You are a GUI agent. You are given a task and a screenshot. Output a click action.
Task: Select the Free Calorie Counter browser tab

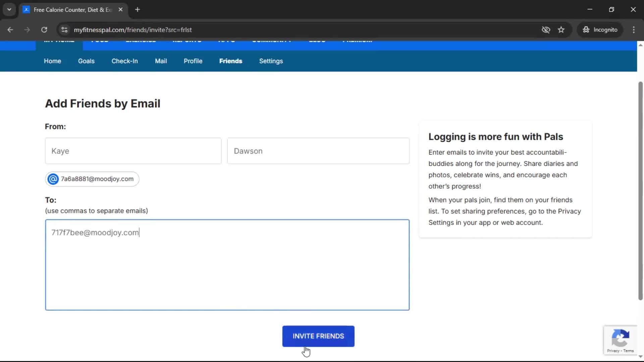pyautogui.click(x=73, y=9)
